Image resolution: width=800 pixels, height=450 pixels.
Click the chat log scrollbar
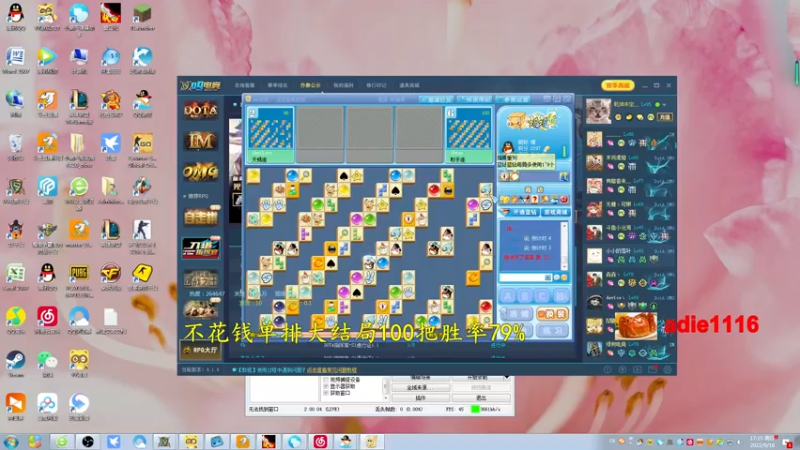(x=564, y=246)
